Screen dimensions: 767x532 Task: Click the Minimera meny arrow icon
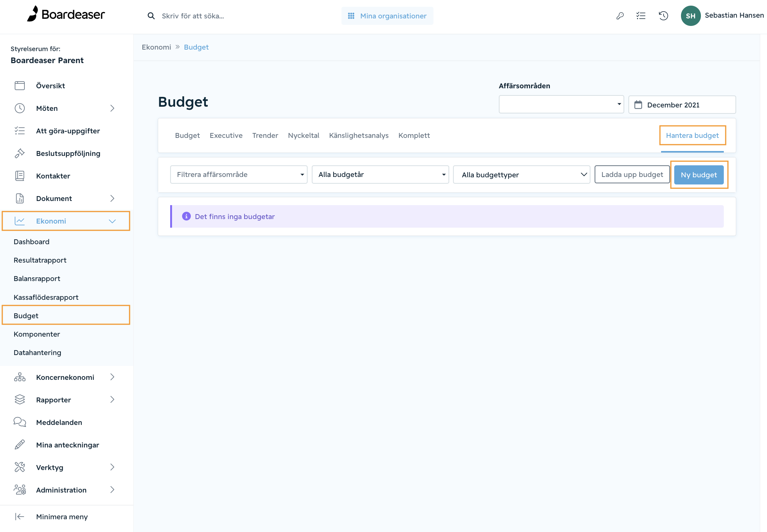[x=20, y=517]
